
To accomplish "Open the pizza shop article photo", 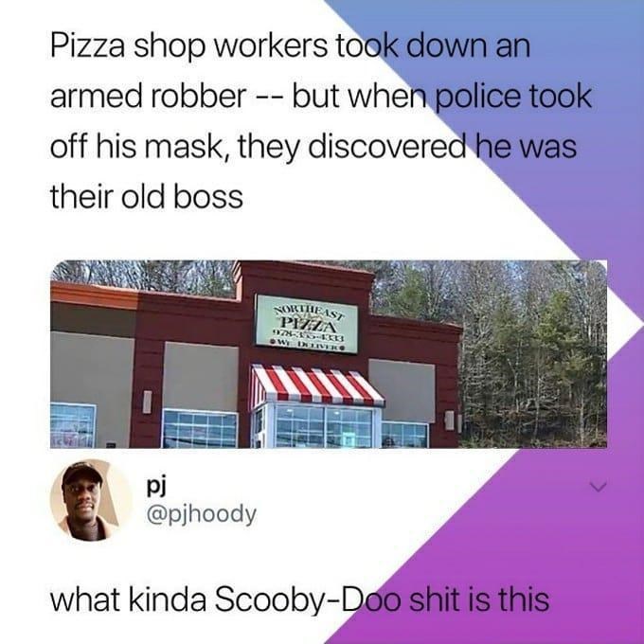I will (x=329, y=354).
